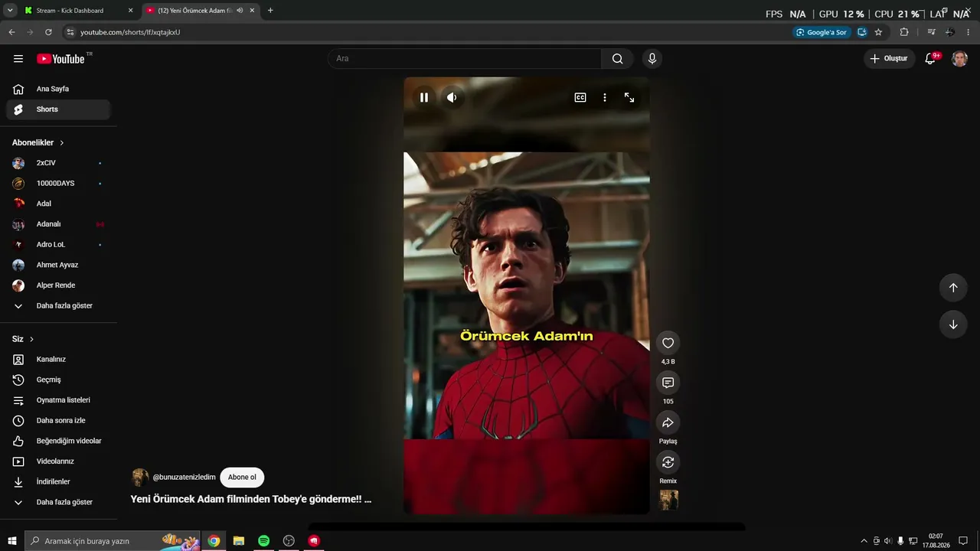This screenshot has height=551, width=980.
Task: Open İndirilenler in the sidebar
Action: coord(58,482)
